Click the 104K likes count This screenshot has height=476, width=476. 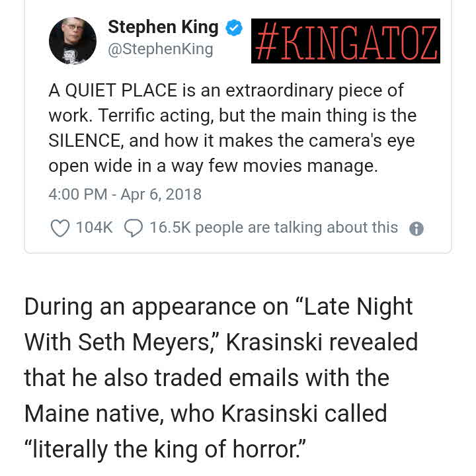point(94,227)
